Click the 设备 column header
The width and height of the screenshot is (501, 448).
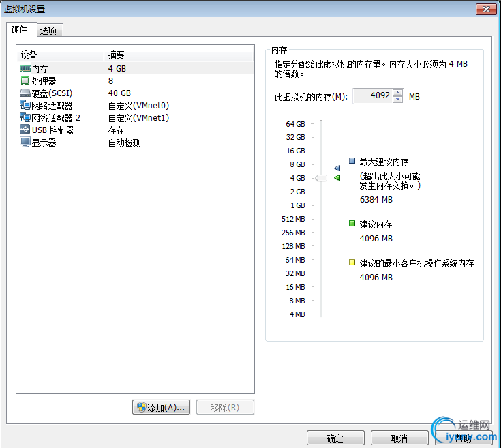(x=61, y=55)
